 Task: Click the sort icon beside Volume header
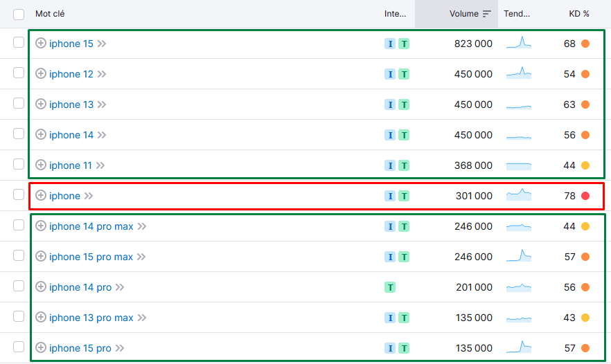point(486,14)
